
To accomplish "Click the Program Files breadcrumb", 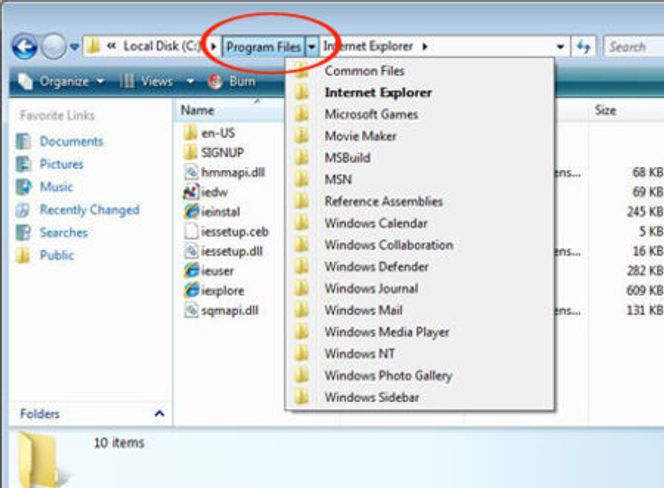I will [x=263, y=47].
